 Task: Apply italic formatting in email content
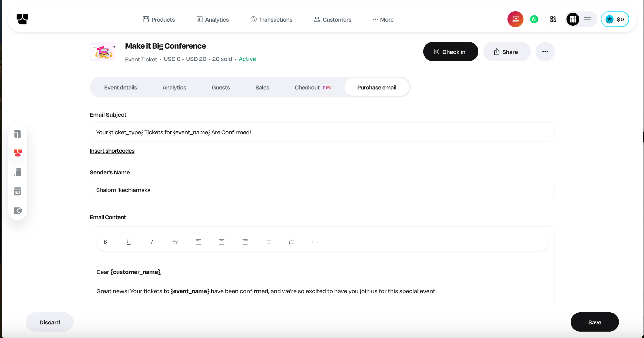tap(152, 242)
